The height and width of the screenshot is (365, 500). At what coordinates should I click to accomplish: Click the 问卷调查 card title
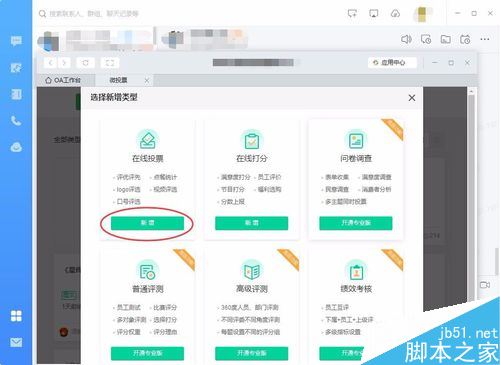(x=356, y=158)
